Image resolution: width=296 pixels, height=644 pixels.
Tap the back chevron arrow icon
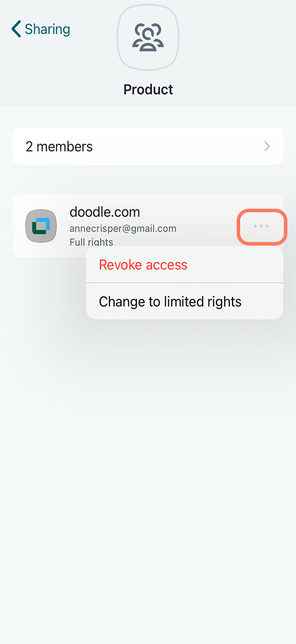[16, 29]
